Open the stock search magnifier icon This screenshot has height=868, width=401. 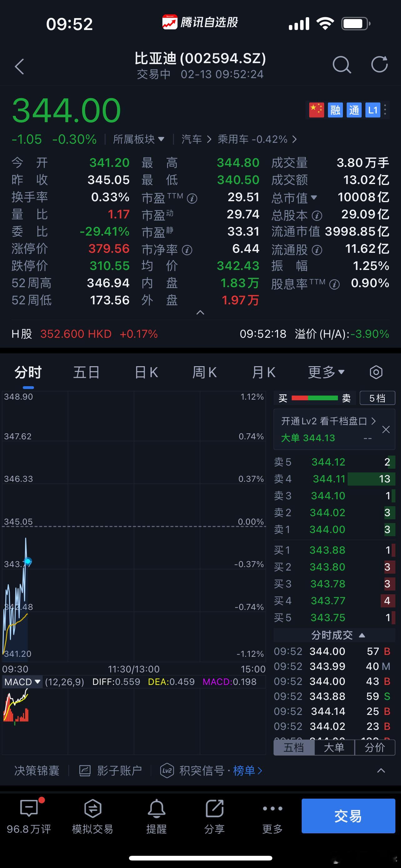[x=342, y=64]
